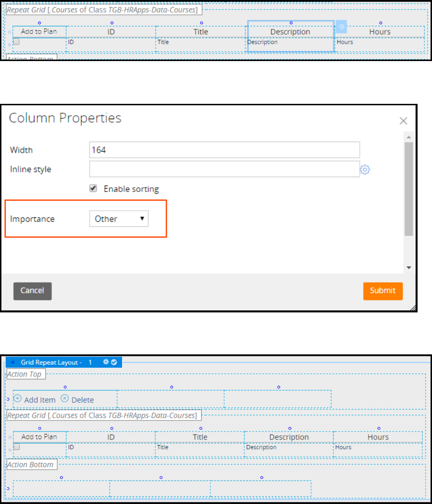Open the Importance dropdown

pyautogui.click(x=119, y=219)
